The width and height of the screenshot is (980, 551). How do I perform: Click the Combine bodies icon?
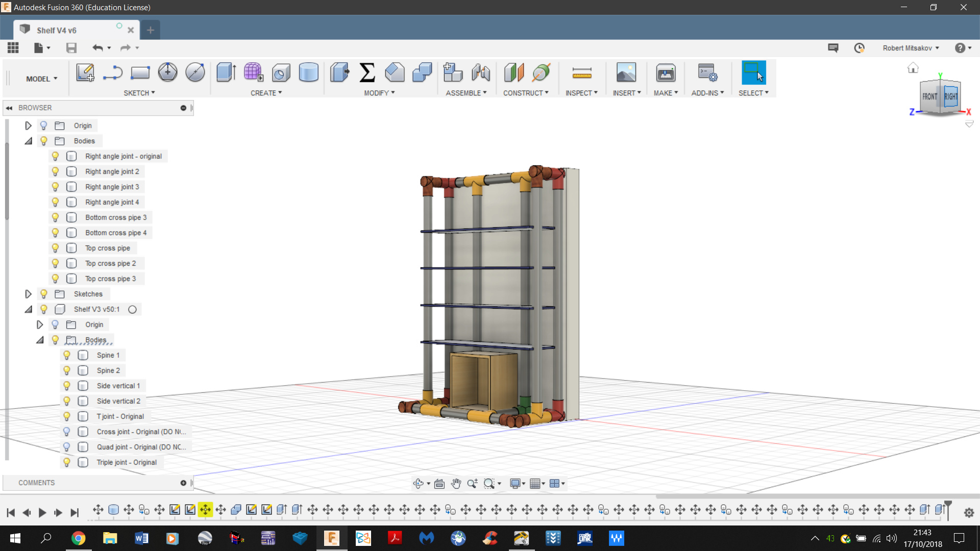coord(422,72)
